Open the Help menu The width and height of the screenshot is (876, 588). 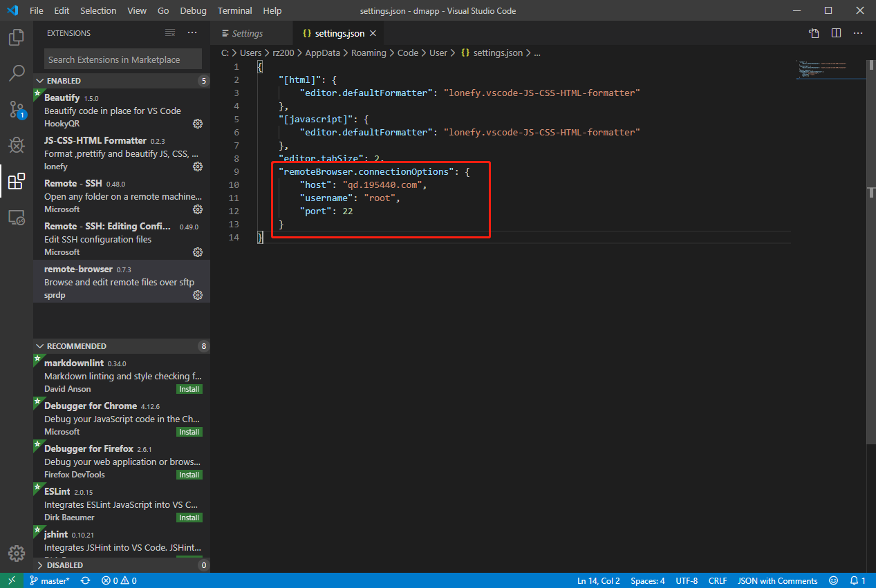point(272,11)
